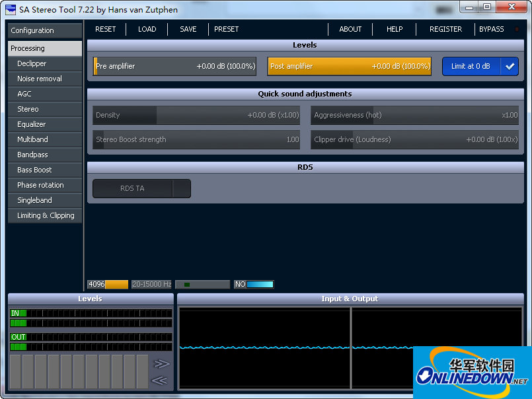
Task: Toggle BYPASS processing
Action: pyautogui.click(x=491, y=29)
